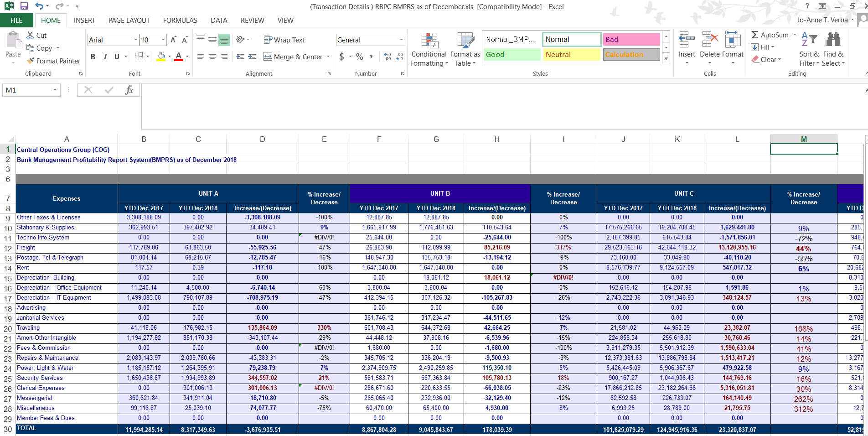Click column M header
This screenshot has height=436, width=868.
(804, 139)
